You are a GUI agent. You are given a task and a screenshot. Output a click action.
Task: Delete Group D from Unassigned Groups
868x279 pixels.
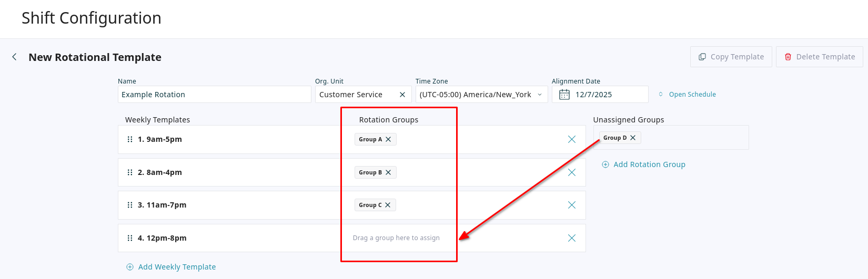pyautogui.click(x=633, y=138)
